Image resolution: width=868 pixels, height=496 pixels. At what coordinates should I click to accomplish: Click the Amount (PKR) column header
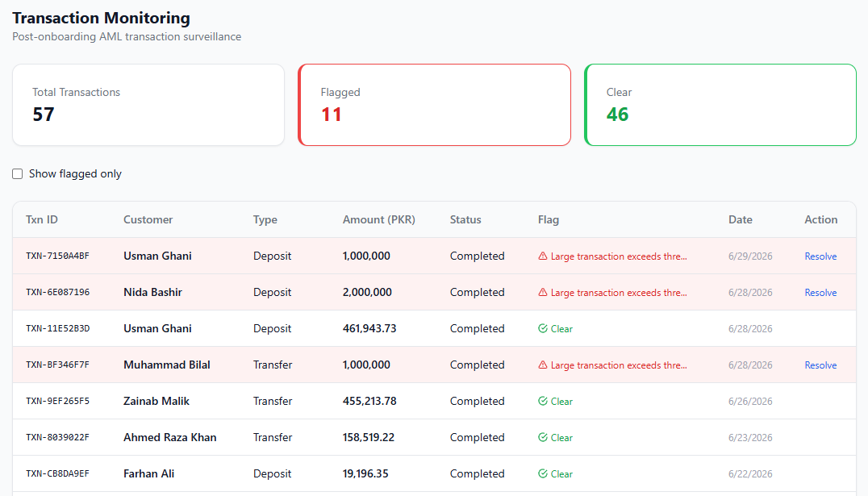[x=378, y=219]
